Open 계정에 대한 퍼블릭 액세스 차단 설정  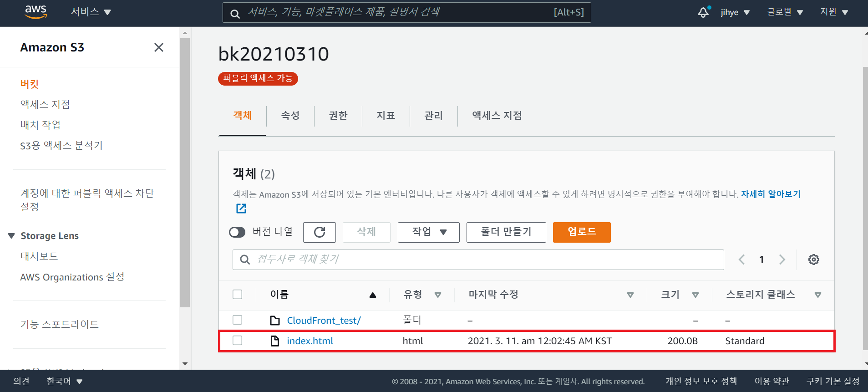pyautogui.click(x=87, y=200)
